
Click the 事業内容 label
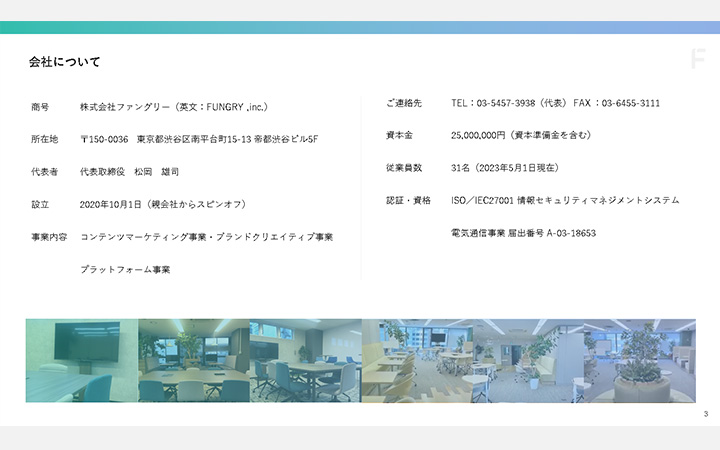click(49, 237)
